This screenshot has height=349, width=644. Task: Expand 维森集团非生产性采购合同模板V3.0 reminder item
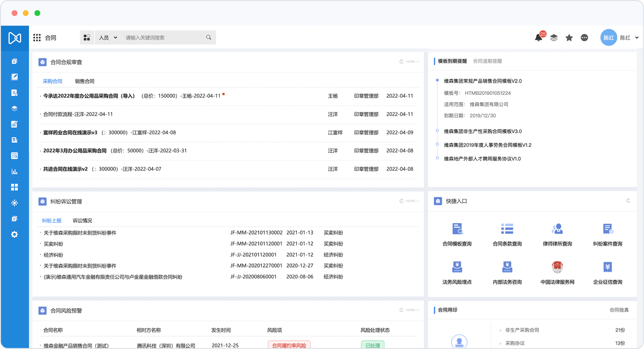click(483, 131)
